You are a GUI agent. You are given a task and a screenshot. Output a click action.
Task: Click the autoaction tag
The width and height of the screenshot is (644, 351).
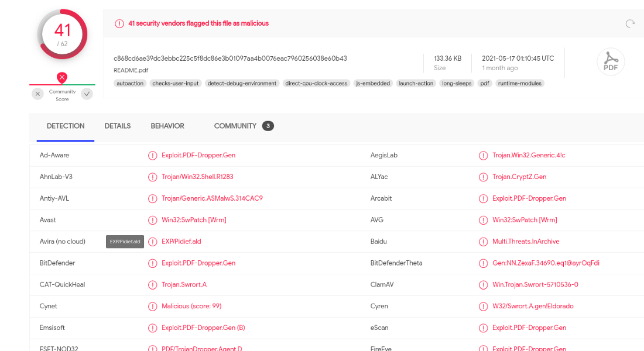pos(130,83)
